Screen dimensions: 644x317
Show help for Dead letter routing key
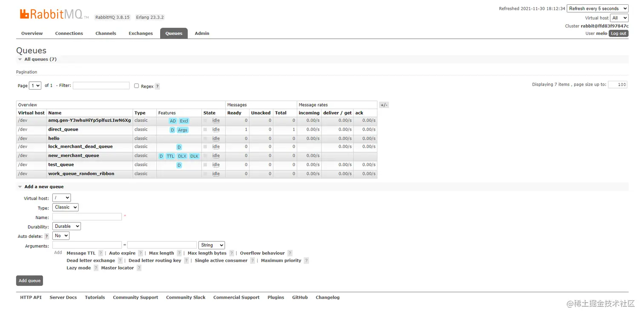pyautogui.click(x=186, y=261)
